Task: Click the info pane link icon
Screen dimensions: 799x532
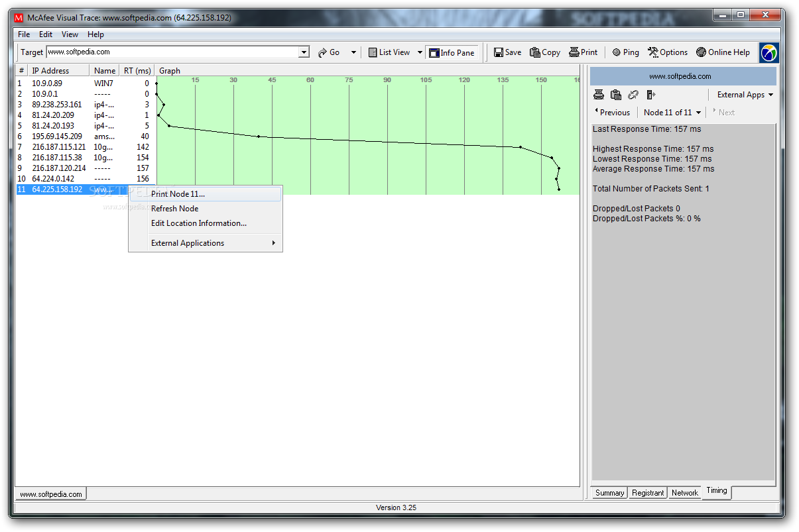Action: pos(633,95)
